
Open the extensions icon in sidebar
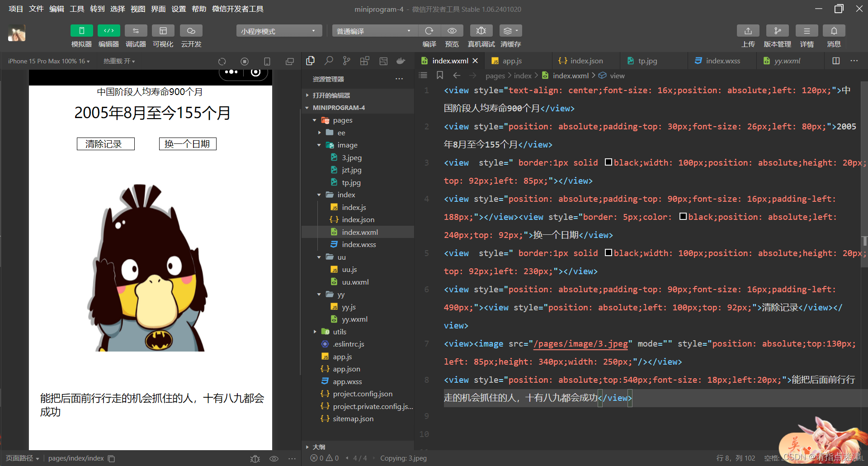[x=364, y=61]
